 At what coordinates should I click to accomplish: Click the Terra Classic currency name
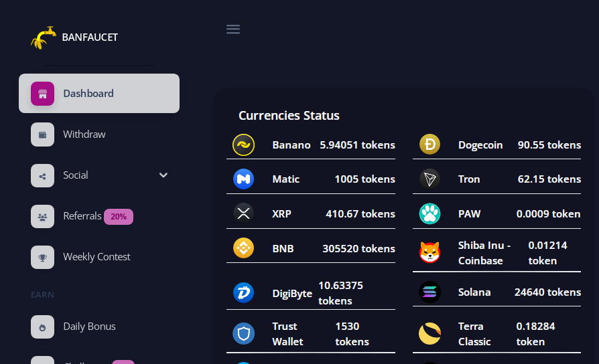click(x=474, y=334)
